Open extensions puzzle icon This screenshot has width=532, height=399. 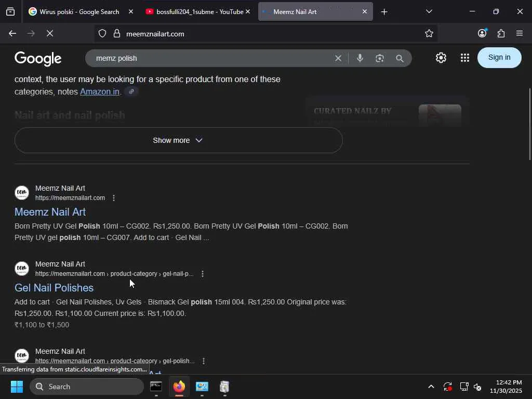click(x=501, y=33)
